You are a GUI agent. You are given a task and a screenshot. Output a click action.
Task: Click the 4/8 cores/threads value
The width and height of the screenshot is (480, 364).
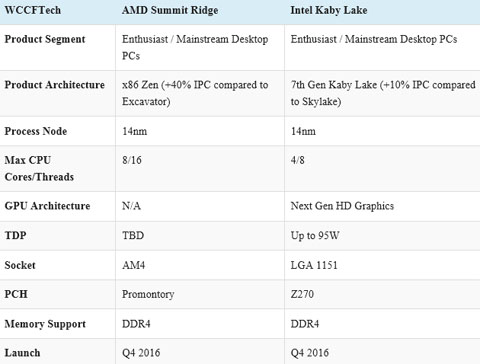(x=297, y=160)
